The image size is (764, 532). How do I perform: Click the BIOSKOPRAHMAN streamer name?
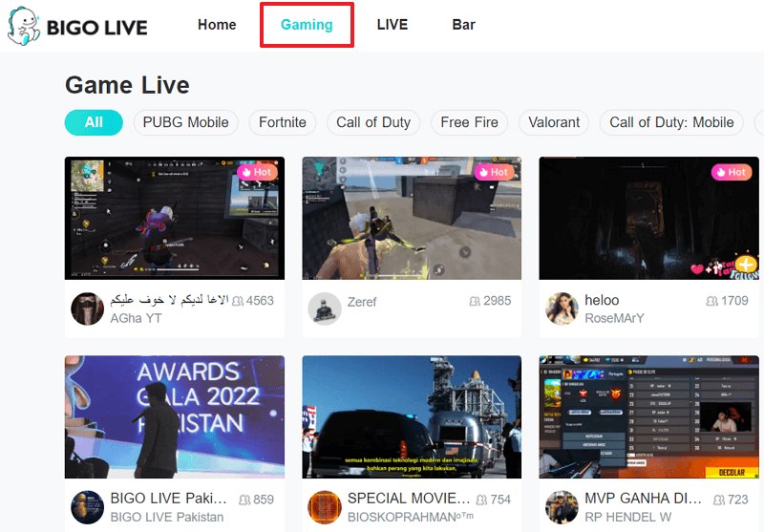411,517
